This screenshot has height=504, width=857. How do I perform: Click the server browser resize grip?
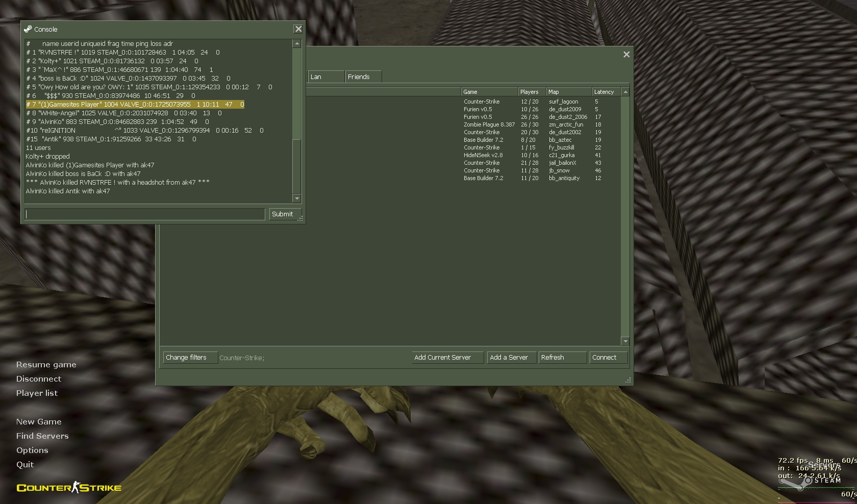[x=628, y=380]
